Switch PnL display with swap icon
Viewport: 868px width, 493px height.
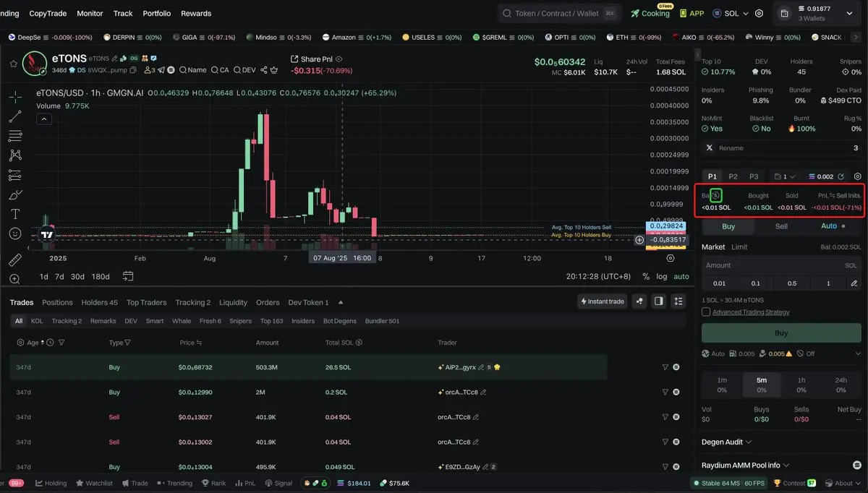click(833, 196)
